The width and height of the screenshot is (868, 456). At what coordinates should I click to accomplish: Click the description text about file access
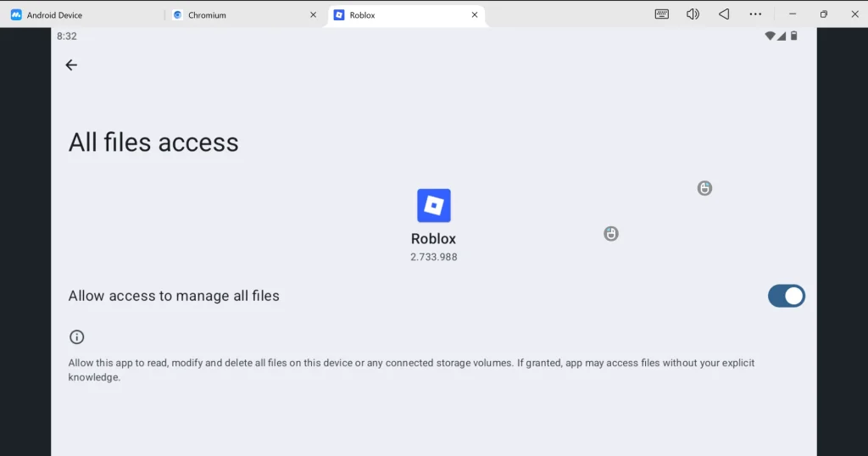(x=411, y=370)
